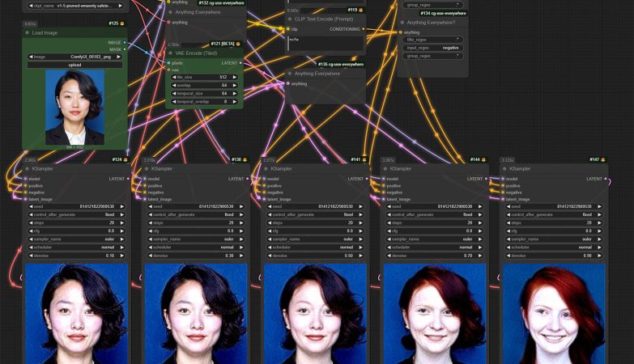Click the input_regex field showing negative
634x364 pixels.
pyautogui.click(x=433, y=48)
